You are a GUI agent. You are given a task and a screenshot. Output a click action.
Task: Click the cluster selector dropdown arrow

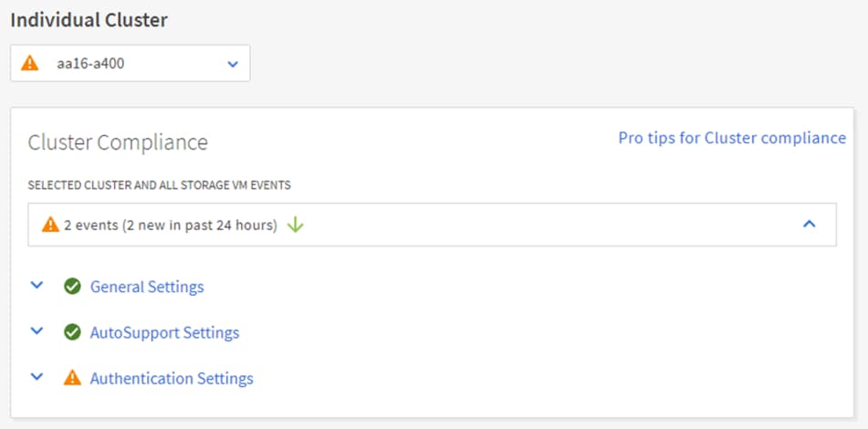232,64
